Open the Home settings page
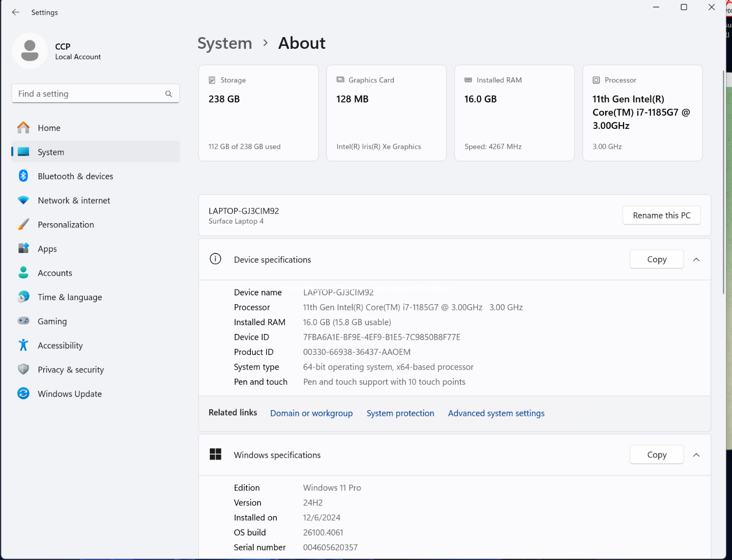Image resolution: width=732 pixels, height=560 pixels. tap(96, 128)
